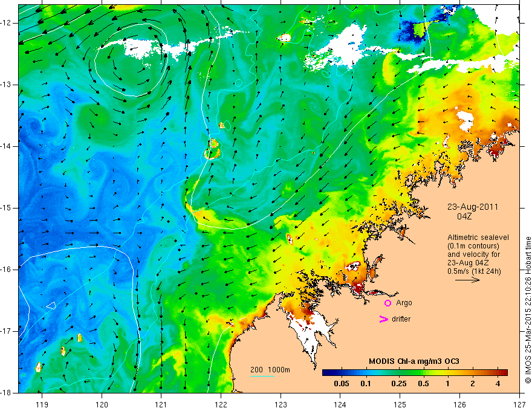Click the "(0.1m contours)" caption line
This screenshot has width=532, height=411.
pos(473,246)
